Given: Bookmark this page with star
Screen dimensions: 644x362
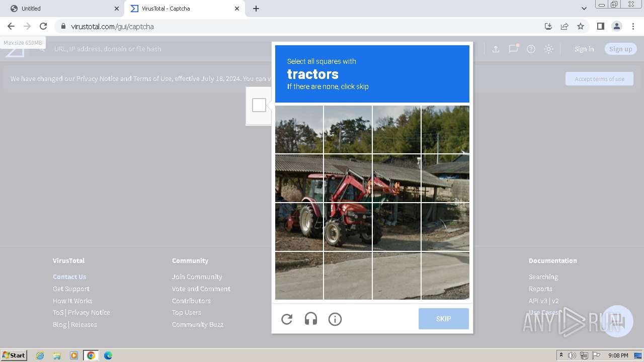Looking at the screenshot, I should pos(581,26).
